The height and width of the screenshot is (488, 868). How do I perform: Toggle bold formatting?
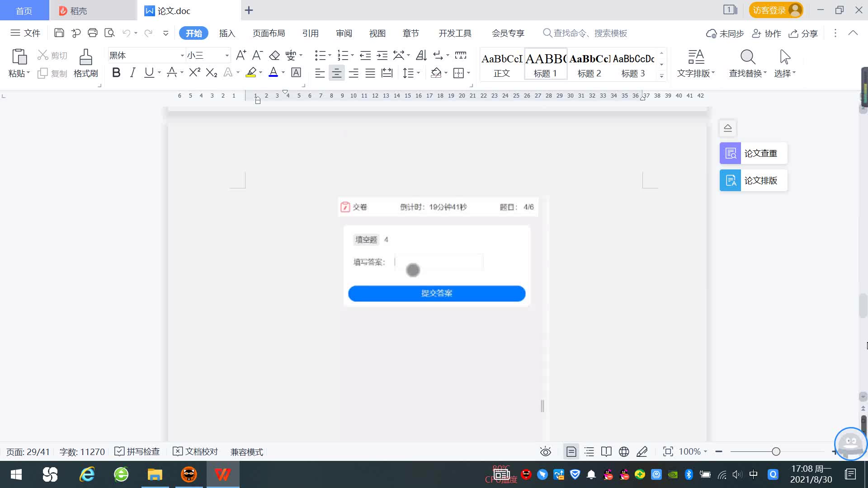(116, 73)
